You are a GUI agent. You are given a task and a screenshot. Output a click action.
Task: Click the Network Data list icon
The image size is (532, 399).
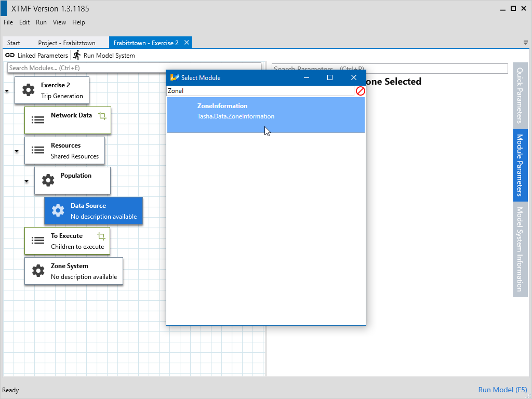38,120
